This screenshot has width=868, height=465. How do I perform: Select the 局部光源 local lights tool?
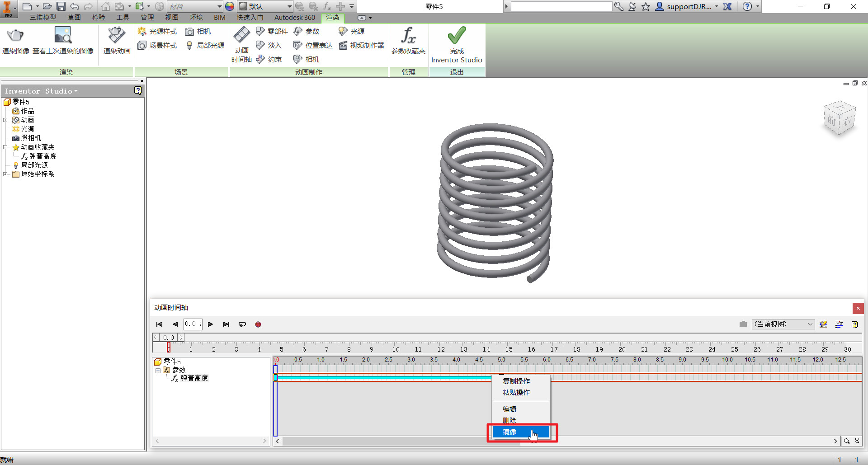[205, 45]
